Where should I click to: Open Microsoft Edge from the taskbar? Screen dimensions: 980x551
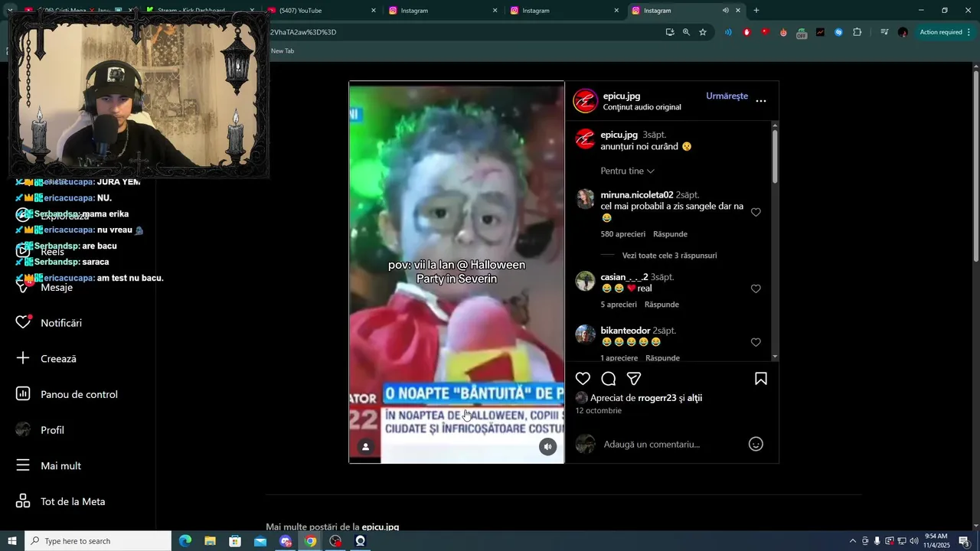point(185,541)
